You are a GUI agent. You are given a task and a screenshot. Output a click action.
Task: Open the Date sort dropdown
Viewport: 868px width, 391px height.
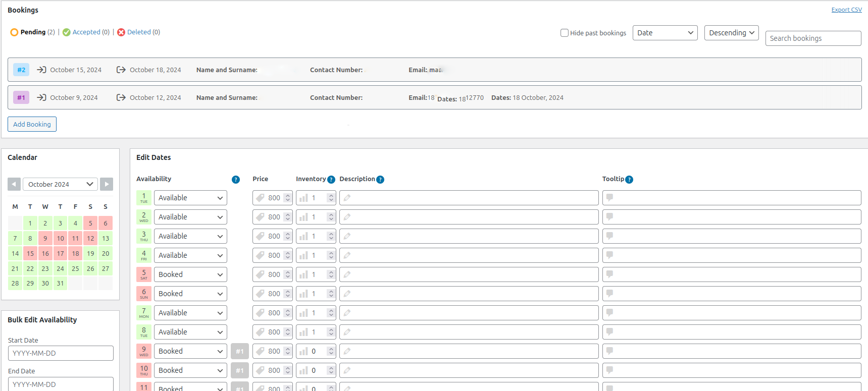tap(665, 33)
